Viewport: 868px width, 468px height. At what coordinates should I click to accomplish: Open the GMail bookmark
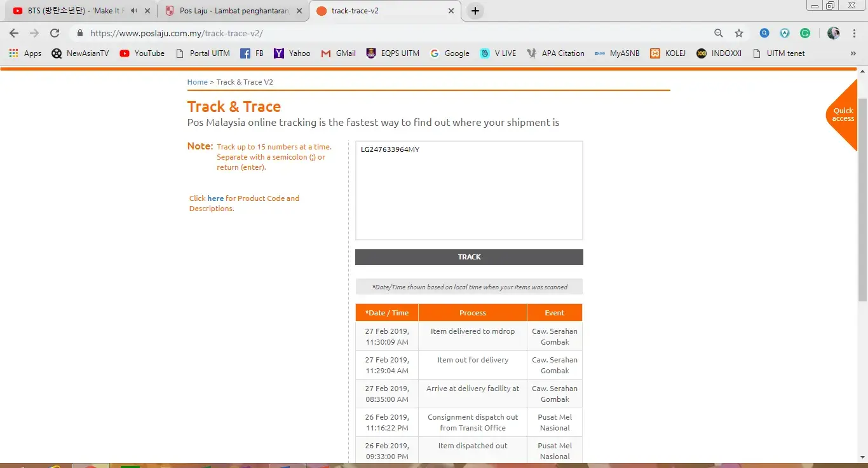coord(339,53)
